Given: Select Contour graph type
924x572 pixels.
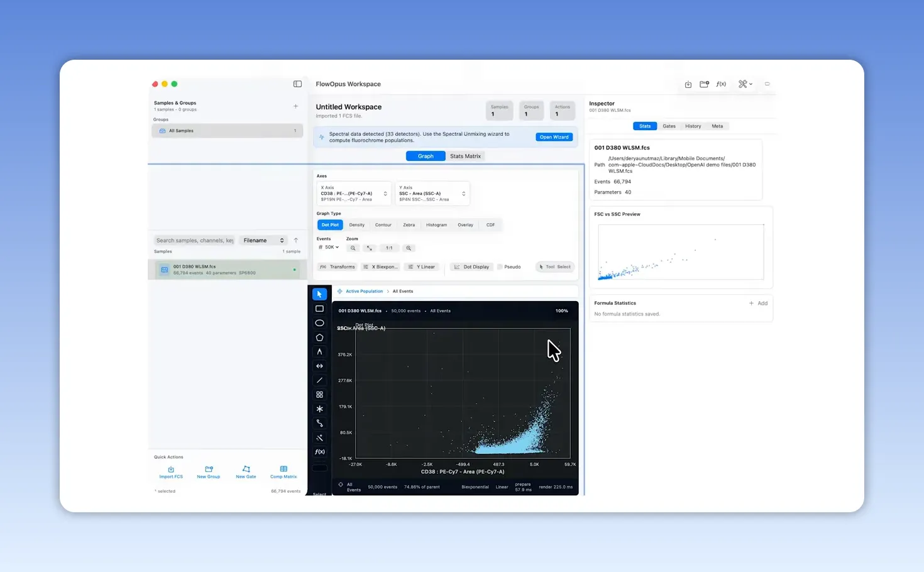Looking at the screenshot, I should tap(383, 225).
